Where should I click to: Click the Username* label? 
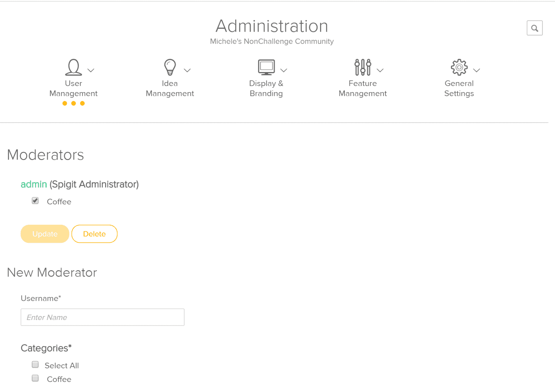point(41,298)
